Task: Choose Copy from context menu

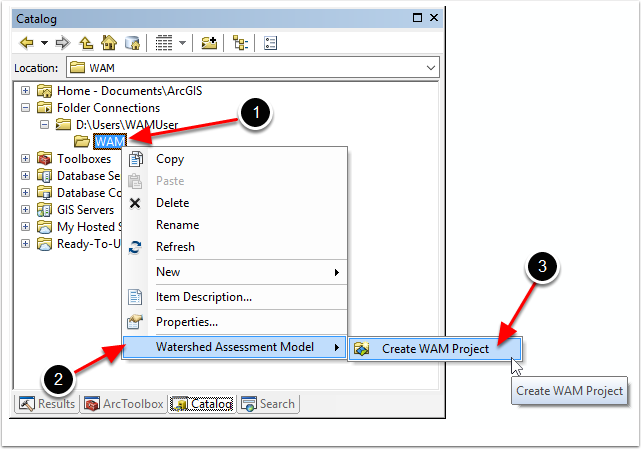Action: tap(235, 159)
